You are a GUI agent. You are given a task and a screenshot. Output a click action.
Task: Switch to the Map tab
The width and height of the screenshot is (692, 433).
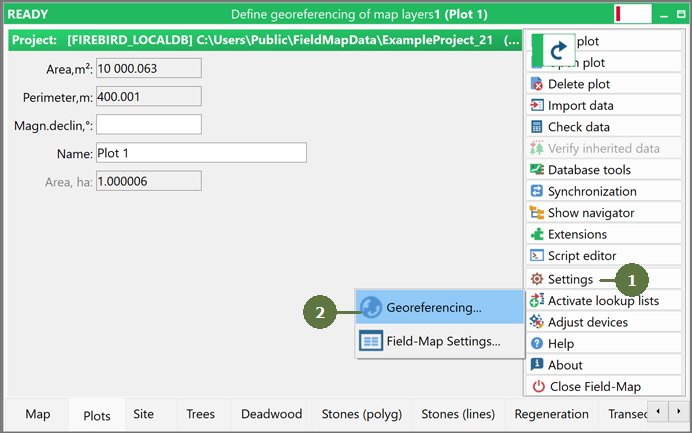(x=38, y=414)
